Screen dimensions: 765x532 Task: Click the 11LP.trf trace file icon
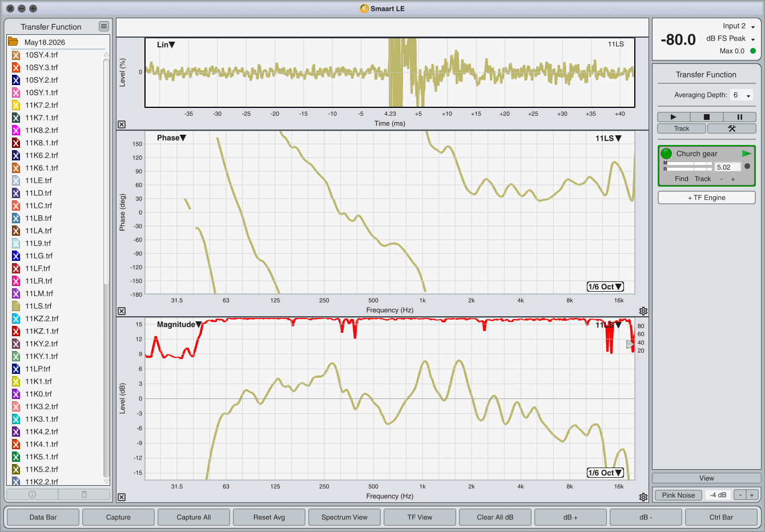(x=16, y=369)
